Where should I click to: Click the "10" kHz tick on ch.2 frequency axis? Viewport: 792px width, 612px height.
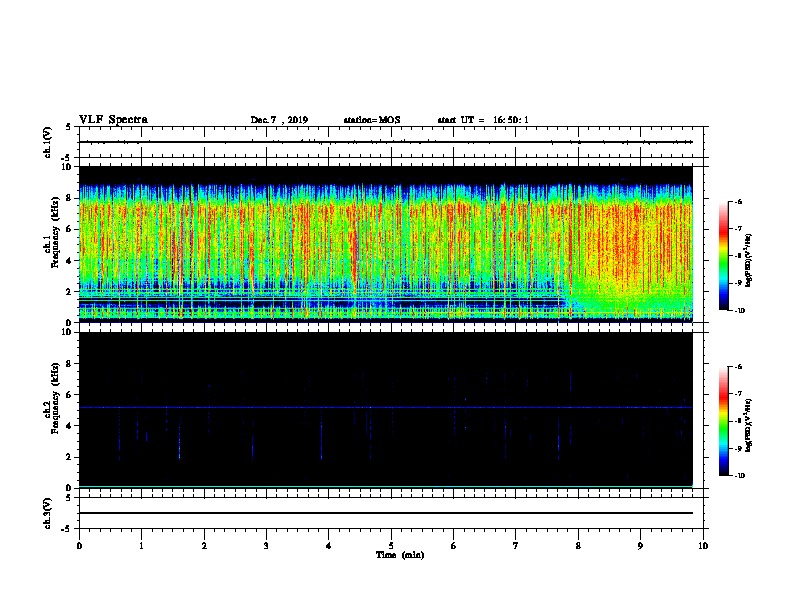tap(67, 332)
